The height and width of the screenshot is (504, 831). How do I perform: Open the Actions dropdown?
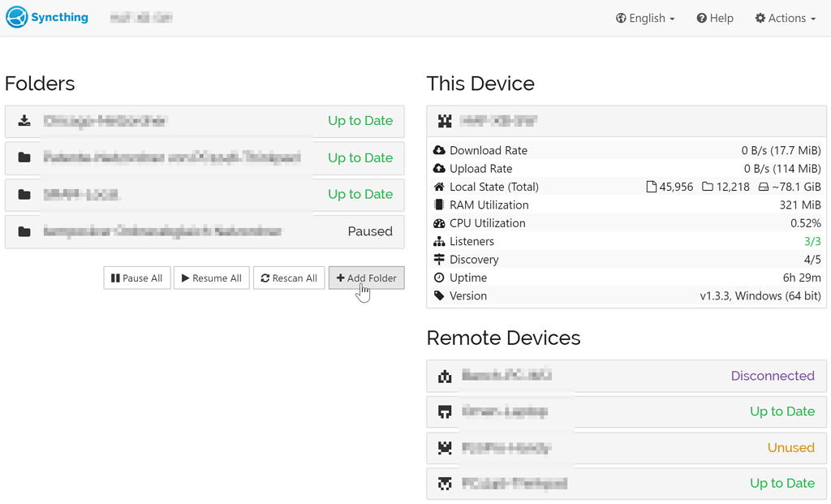click(784, 17)
